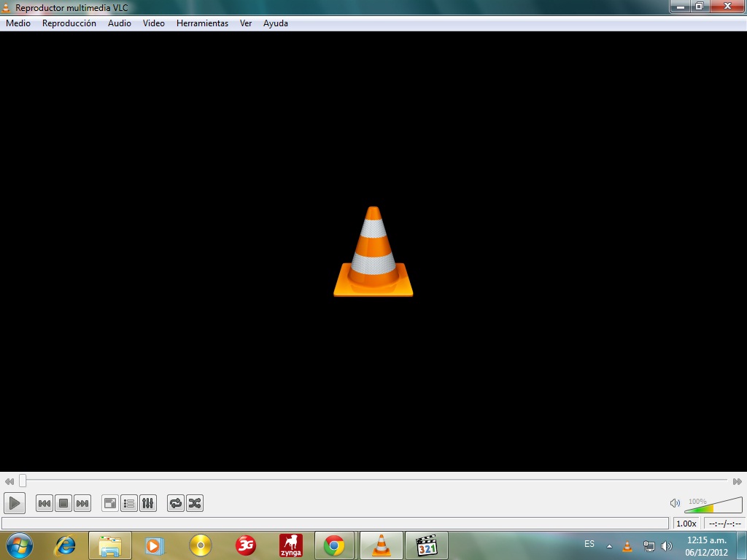Click the Previous media button
The width and height of the screenshot is (747, 560).
(44, 503)
